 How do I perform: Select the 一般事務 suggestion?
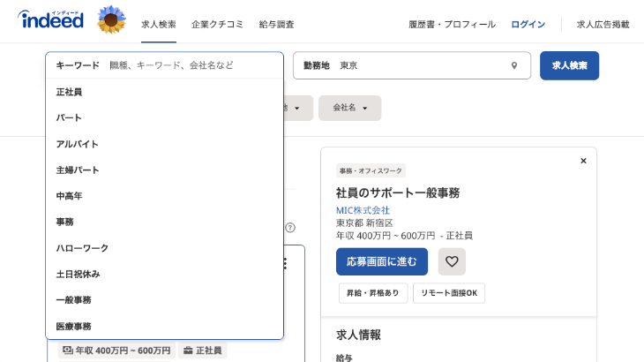164,300
